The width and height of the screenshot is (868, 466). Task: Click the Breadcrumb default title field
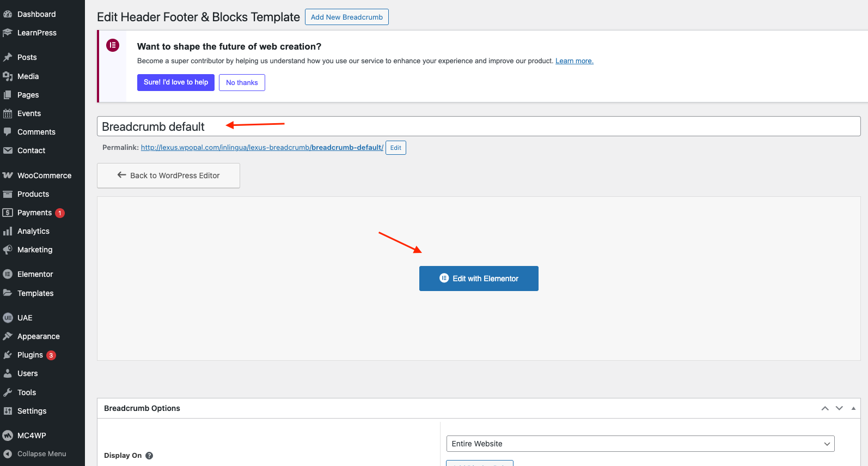478,126
